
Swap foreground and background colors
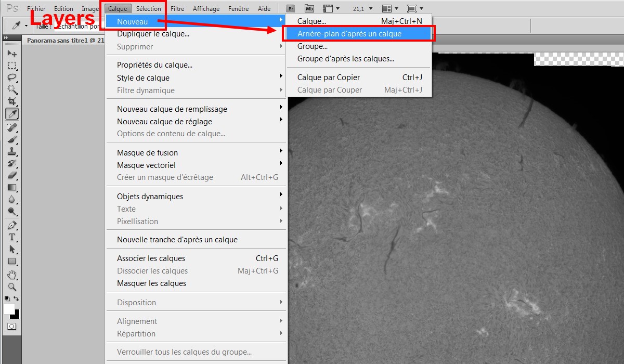[x=17, y=298]
